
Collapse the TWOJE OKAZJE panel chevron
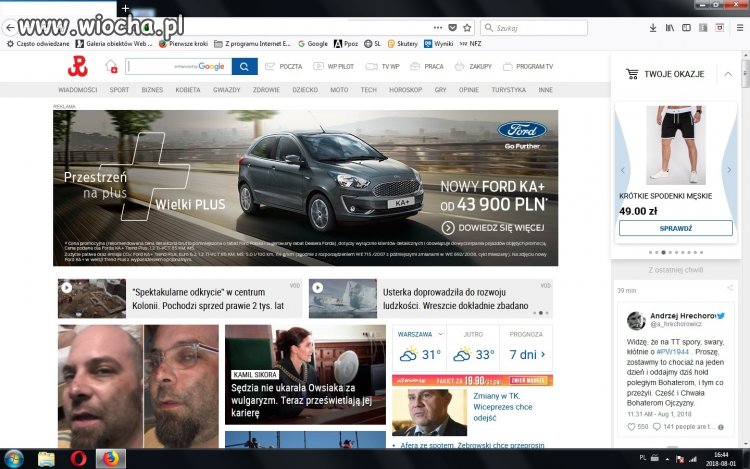coord(728,74)
